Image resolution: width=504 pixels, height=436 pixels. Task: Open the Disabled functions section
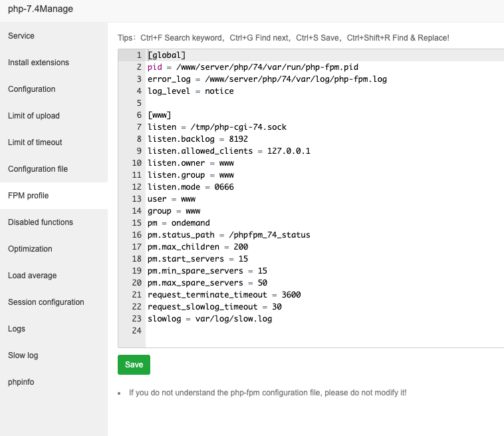(x=41, y=222)
